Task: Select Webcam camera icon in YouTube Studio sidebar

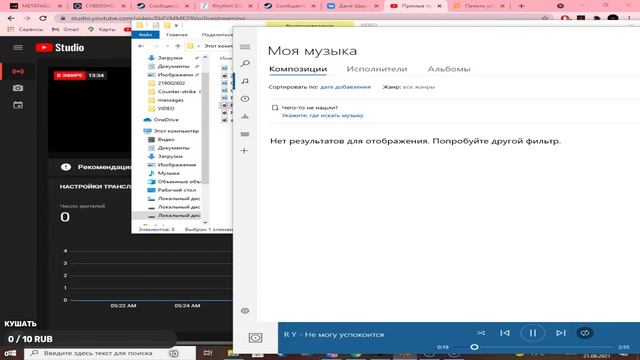Action: tap(18, 88)
